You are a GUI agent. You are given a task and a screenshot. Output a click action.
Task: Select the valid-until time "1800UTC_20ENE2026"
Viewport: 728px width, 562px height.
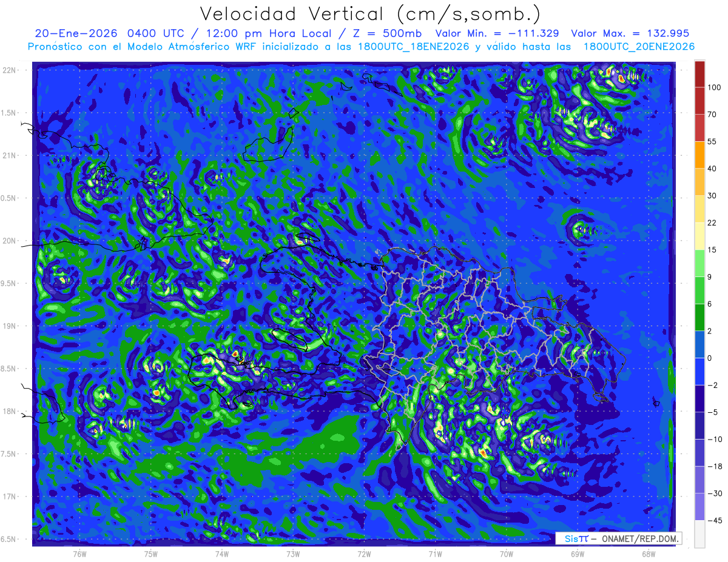[639, 47]
